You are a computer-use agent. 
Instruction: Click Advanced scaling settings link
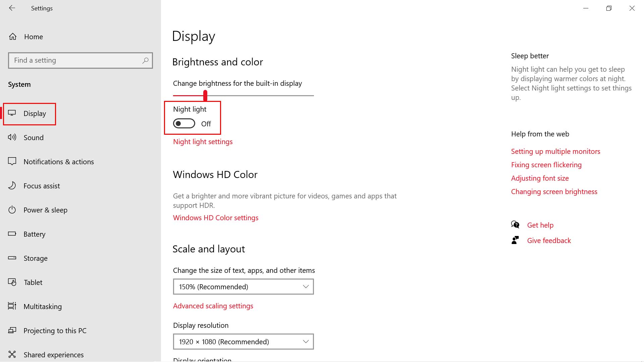pyautogui.click(x=213, y=305)
